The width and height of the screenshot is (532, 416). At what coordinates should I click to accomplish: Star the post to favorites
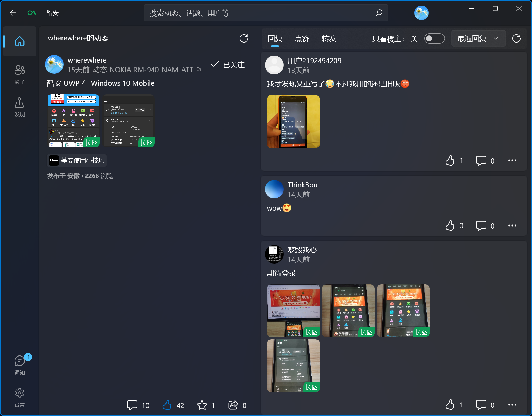click(x=206, y=405)
